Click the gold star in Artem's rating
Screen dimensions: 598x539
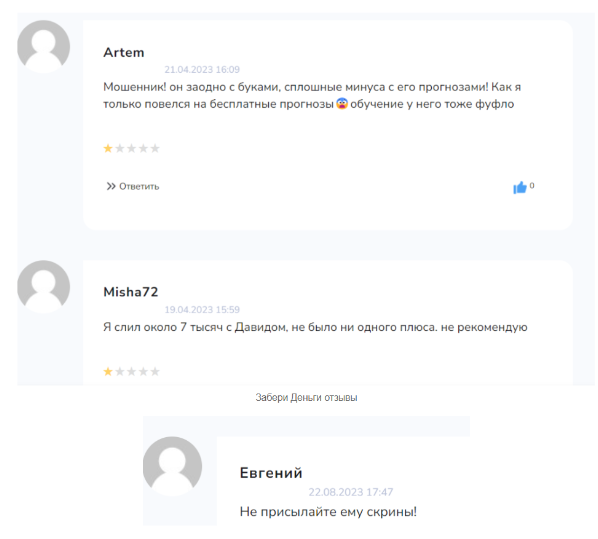pos(108,148)
